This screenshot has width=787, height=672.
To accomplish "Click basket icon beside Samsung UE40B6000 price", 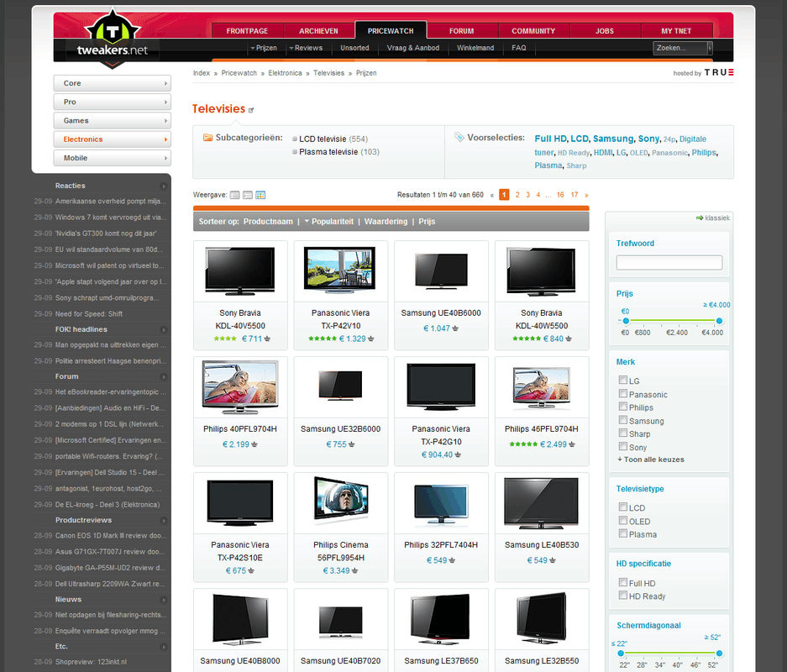I will (x=455, y=328).
